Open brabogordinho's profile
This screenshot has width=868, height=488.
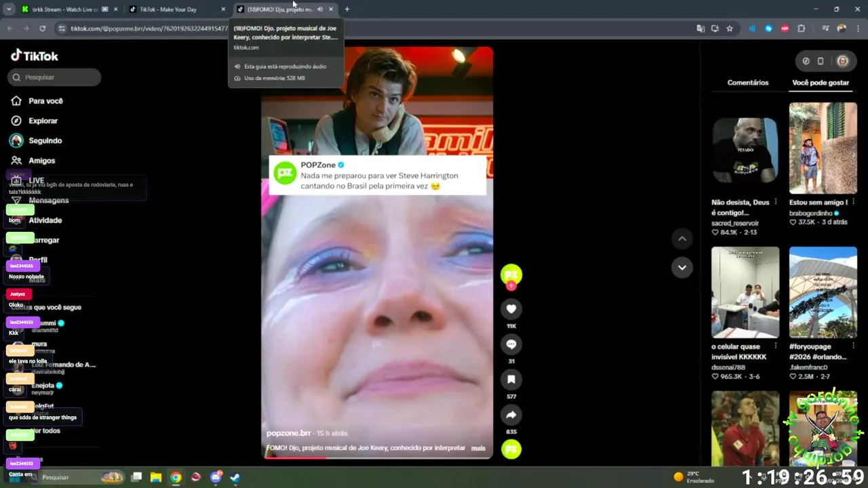pos(810,213)
